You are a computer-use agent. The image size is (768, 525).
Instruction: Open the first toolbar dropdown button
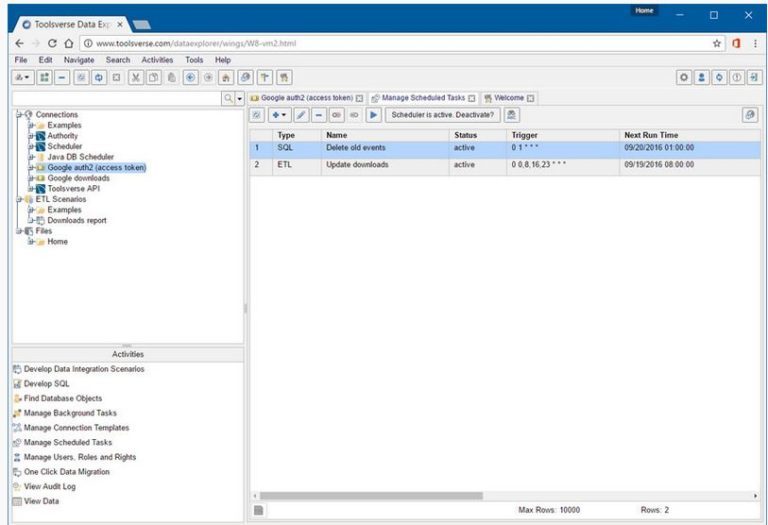pos(23,77)
